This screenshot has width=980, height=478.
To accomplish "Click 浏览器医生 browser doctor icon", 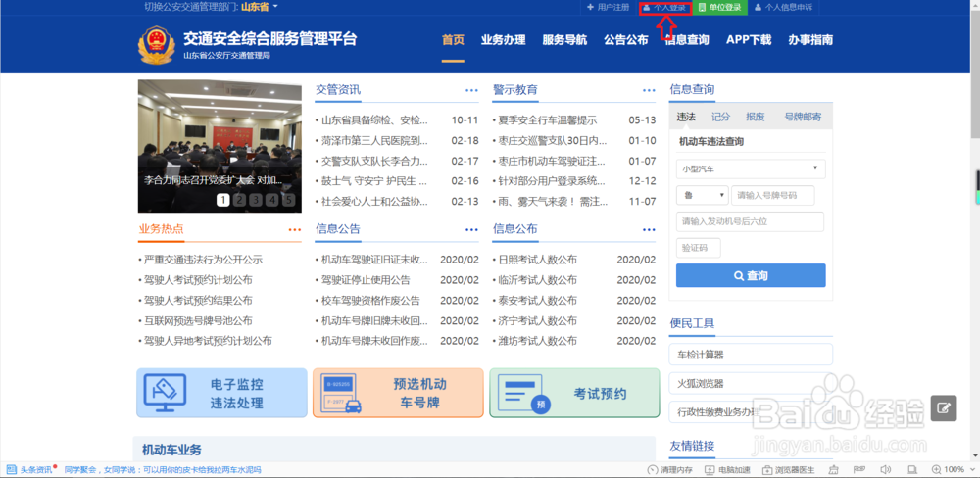I will [767, 470].
